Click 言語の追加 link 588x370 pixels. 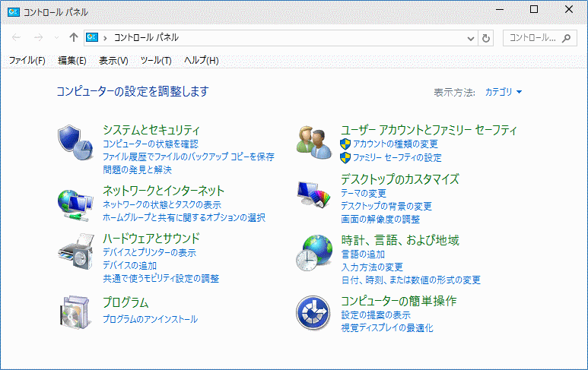point(363,255)
